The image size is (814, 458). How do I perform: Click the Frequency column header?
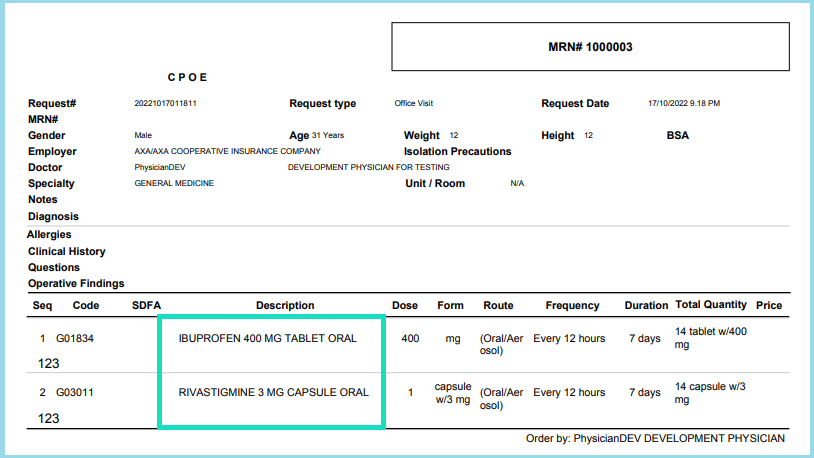coord(572,305)
